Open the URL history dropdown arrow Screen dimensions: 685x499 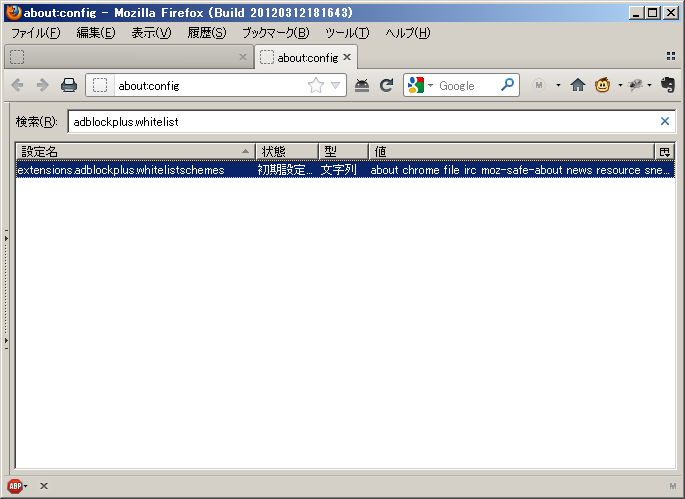point(335,85)
